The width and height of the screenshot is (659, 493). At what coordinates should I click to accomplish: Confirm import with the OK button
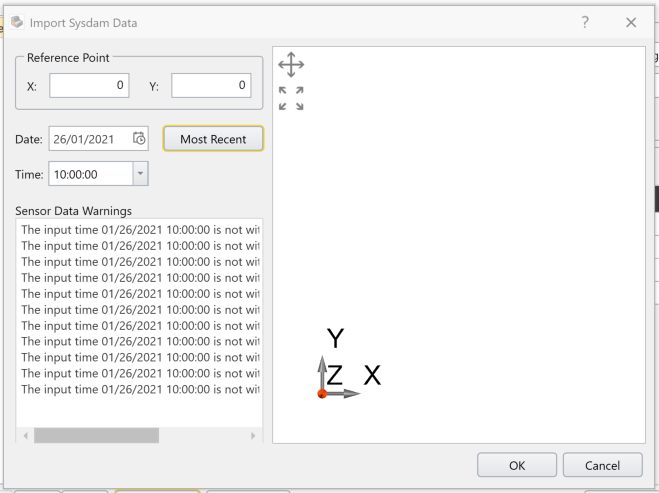click(x=517, y=465)
